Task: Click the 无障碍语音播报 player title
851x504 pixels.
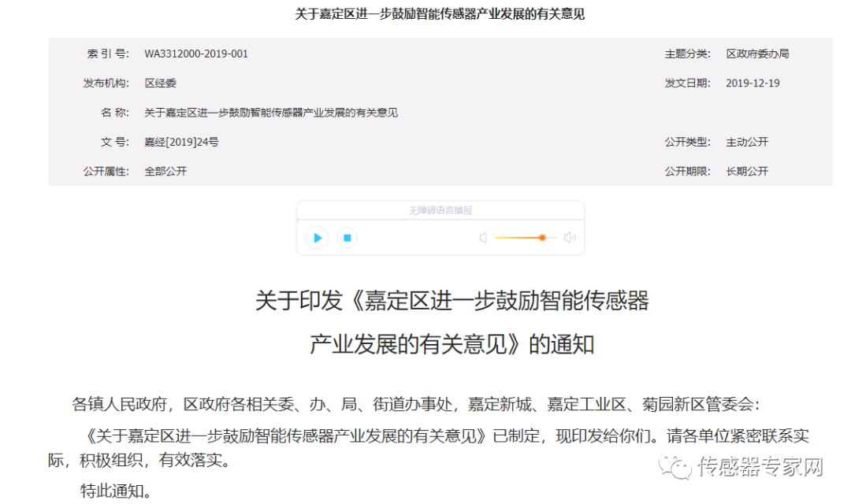Action: tap(440, 210)
